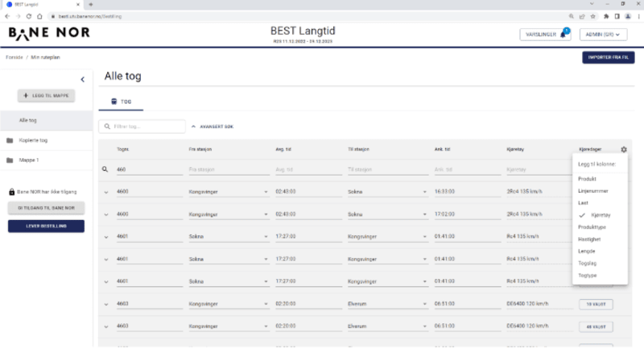
Task: Expand the first train 4601 row
Action: click(106, 237)
